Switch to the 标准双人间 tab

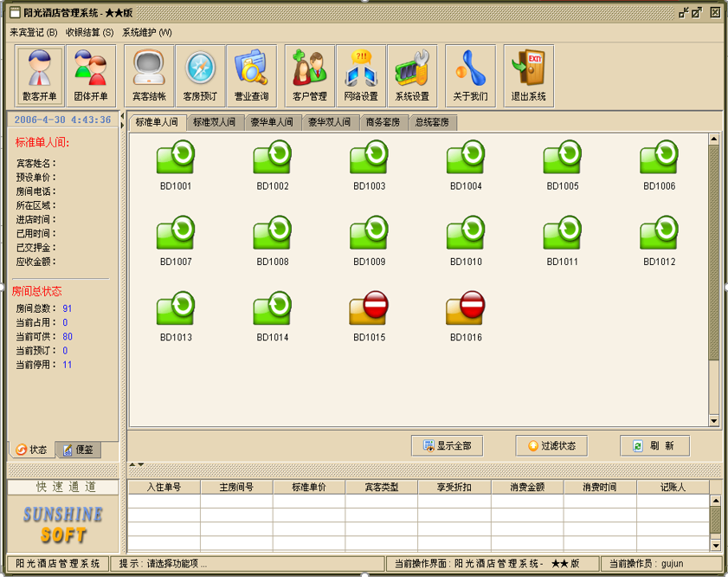(215, 123)
